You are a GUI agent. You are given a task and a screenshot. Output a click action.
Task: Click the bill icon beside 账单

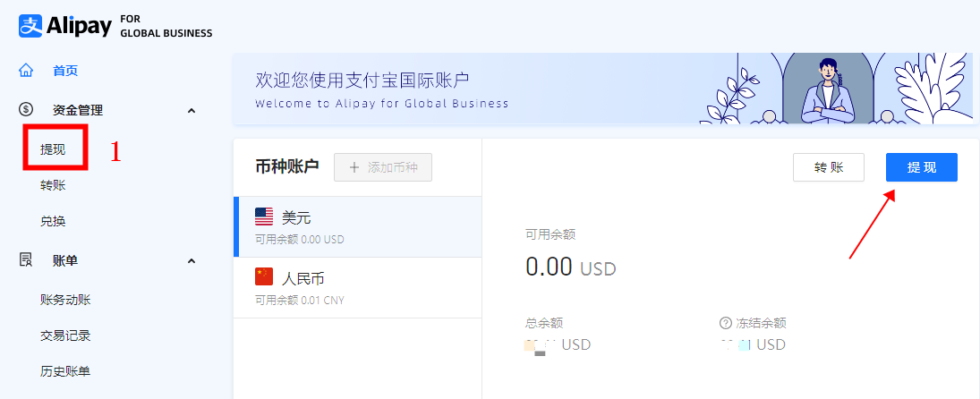point(26,260)
